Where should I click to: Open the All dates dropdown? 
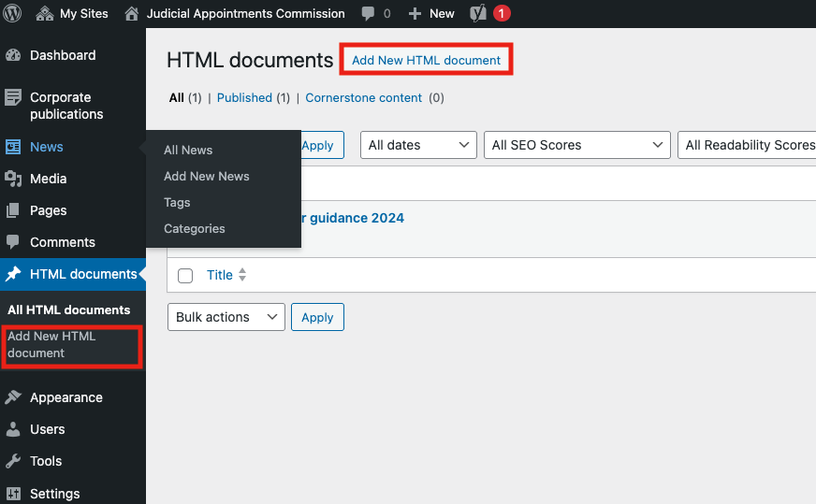[x=418, y=145]
